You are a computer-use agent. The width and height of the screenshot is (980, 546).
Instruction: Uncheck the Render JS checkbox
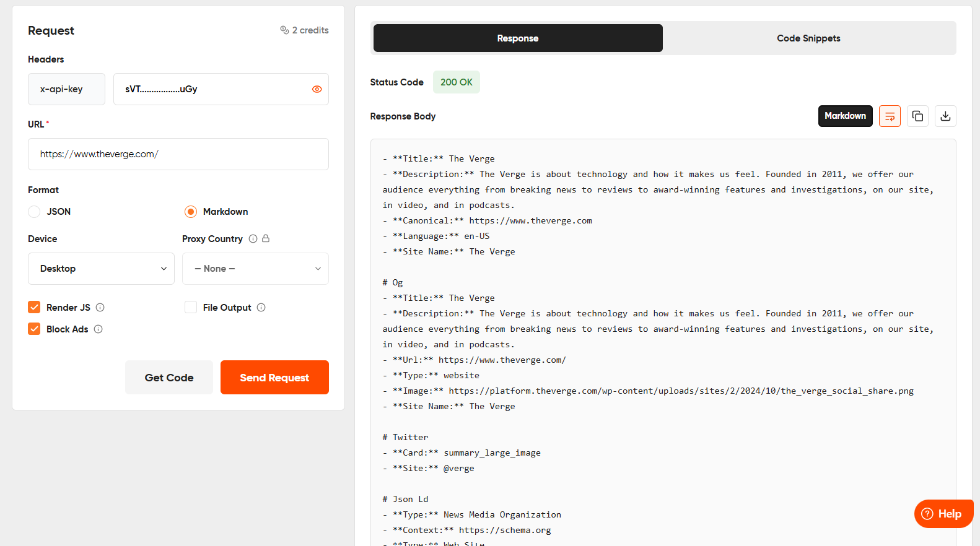pyautogui.click(x=34, y=307)
